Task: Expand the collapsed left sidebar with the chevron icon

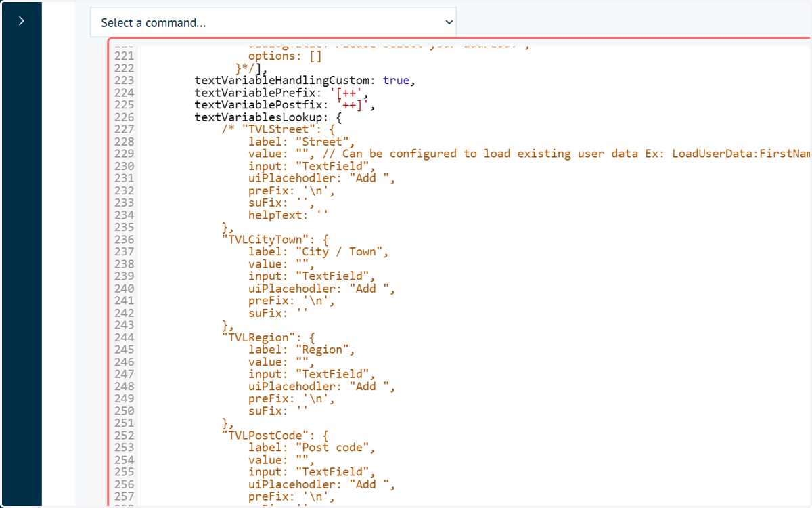Action: (x=21, y=21)
